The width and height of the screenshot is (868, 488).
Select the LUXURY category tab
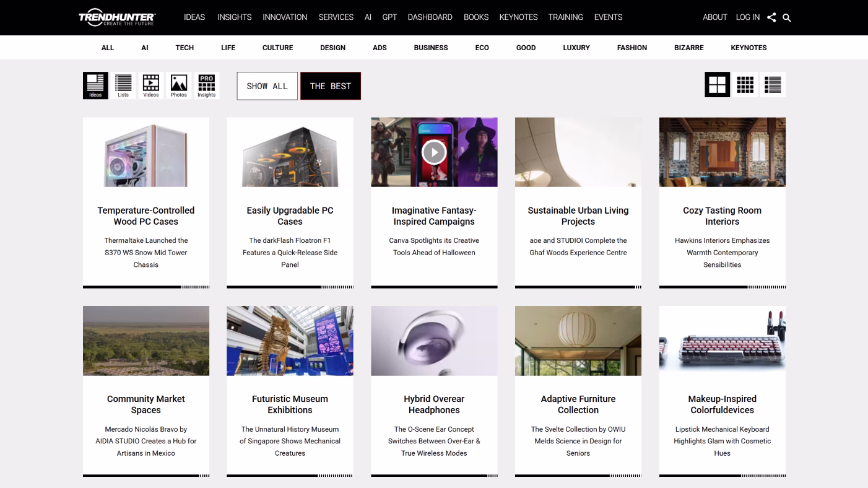pos(576,48)
